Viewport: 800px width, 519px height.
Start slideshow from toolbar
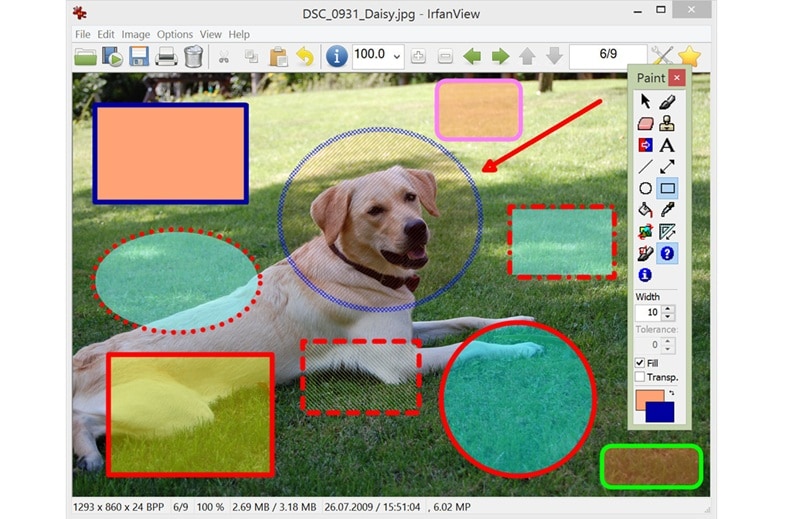[x=112, y=56]
